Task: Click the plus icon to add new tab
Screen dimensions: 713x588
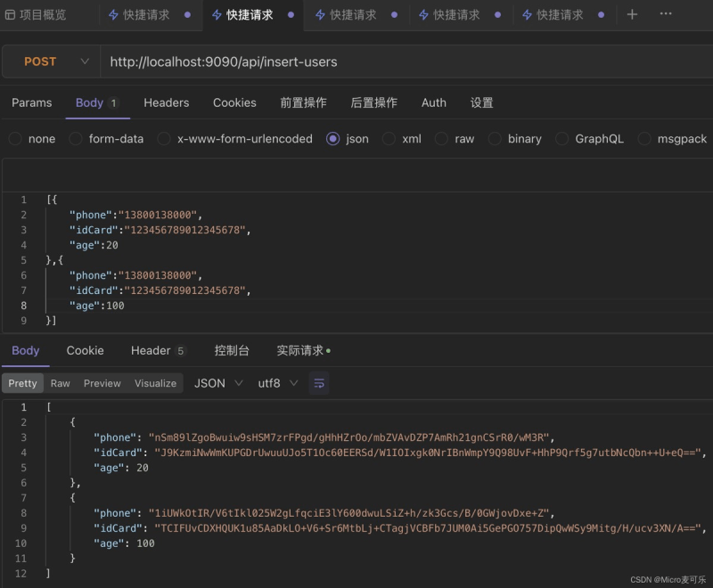Action: coord(632,14)
